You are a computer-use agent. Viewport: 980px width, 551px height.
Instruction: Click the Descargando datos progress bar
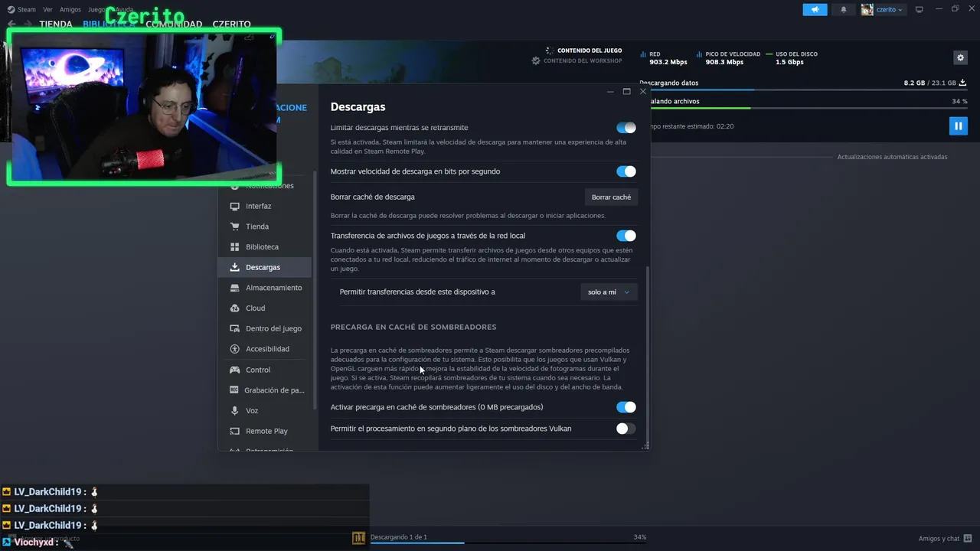[x=803, y=90]
